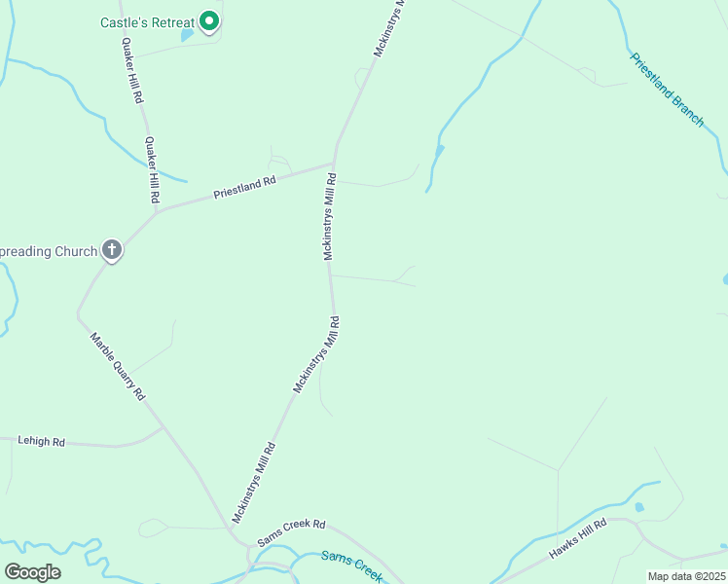Click the Sams Creek Rd label

pos(291,532)
